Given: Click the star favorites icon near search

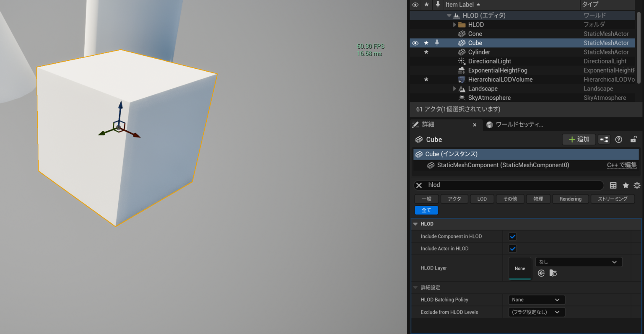Looking at the screenshot, I should coord(626,185).
